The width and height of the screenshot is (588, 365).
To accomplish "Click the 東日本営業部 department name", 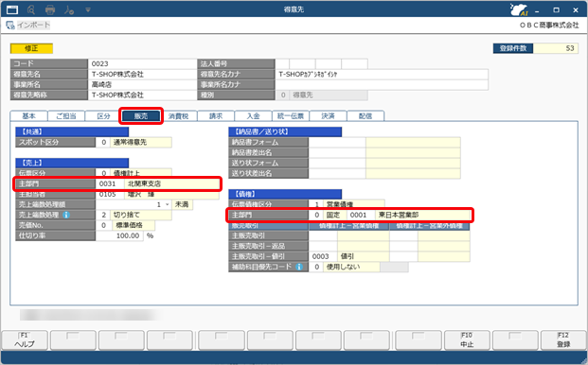I will tap(399, 215).
